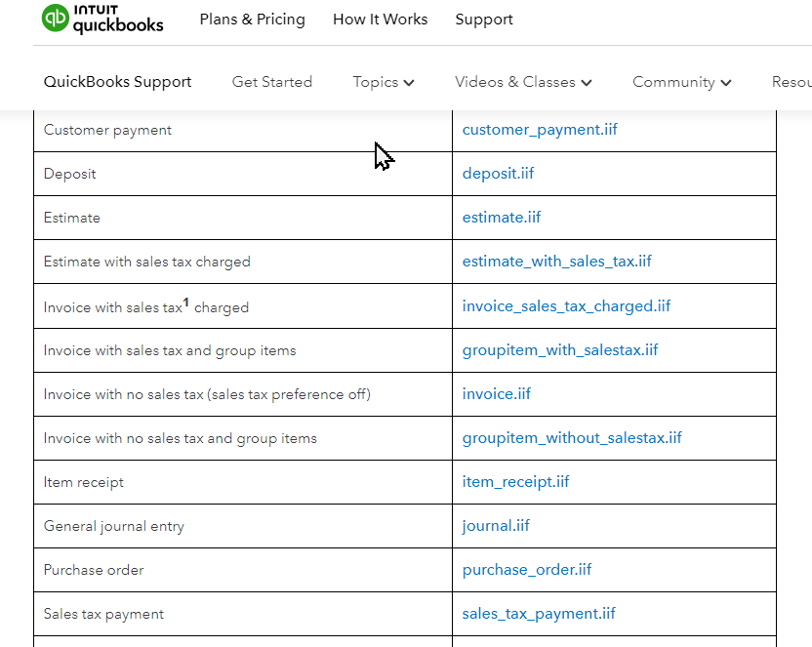Screen dimensions: 812x647
Task: Expand the Community dropdown
Action: 681,82
